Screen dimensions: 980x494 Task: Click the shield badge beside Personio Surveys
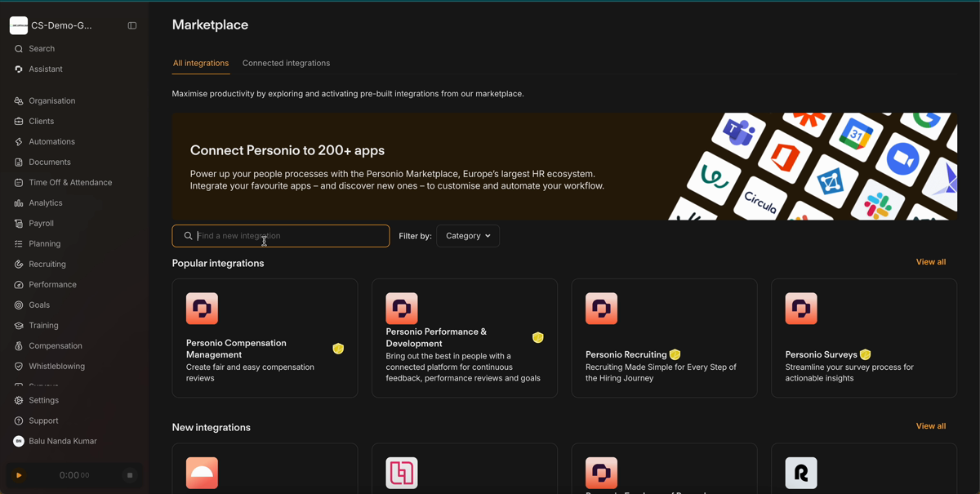[866, 354]
